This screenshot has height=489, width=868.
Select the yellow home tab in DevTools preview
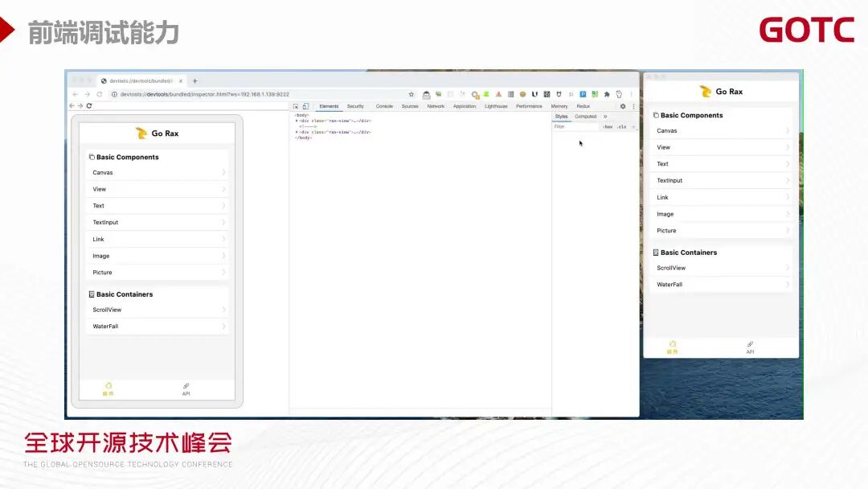(x=108, y=388)
